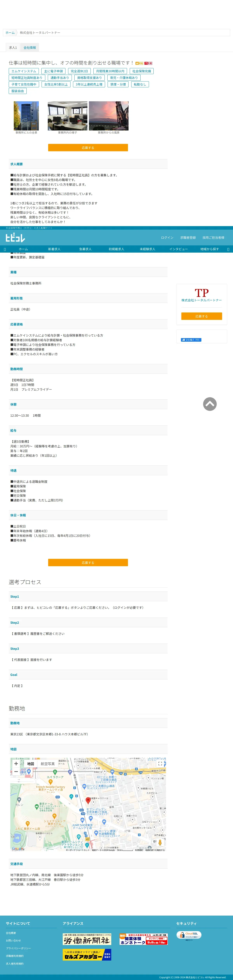Select the 禁煙・分煙 tag

[x=118, y=84]
